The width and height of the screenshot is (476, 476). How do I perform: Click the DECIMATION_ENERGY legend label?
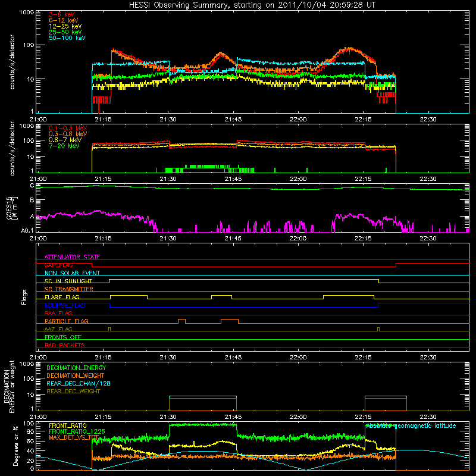tap(76, 368)
